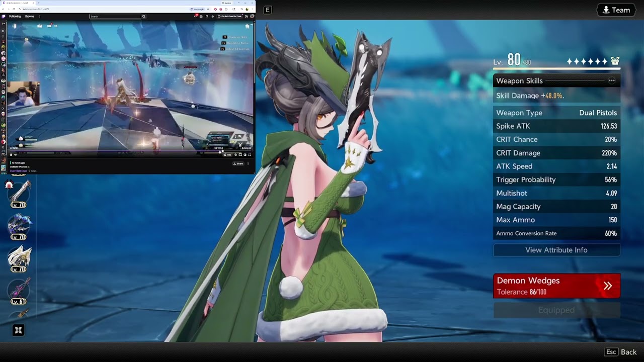Screen dimensions: 644x362
Task: Click View Attribute Info button
Action: [556, 250]
